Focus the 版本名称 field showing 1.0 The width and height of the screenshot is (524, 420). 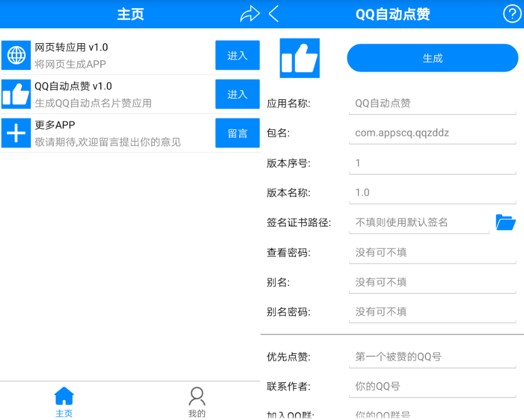coord(432,193)
